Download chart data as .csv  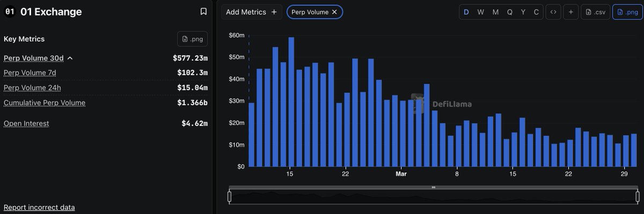596,12
